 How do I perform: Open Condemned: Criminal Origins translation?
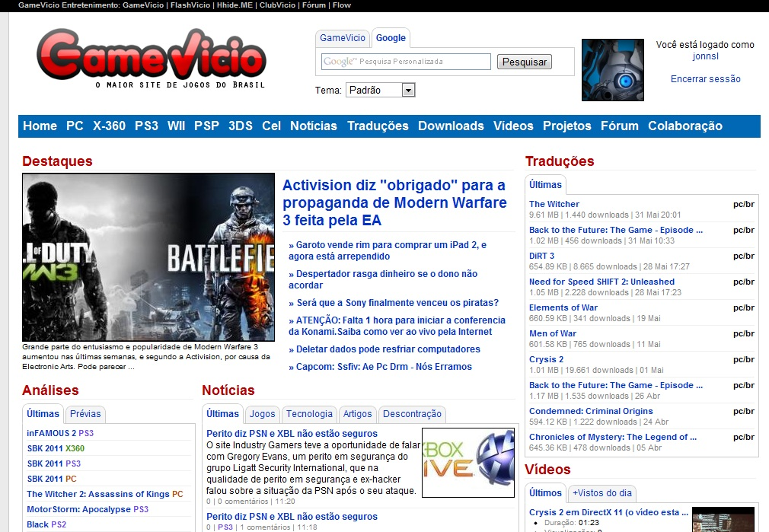[x=591, y=411]
